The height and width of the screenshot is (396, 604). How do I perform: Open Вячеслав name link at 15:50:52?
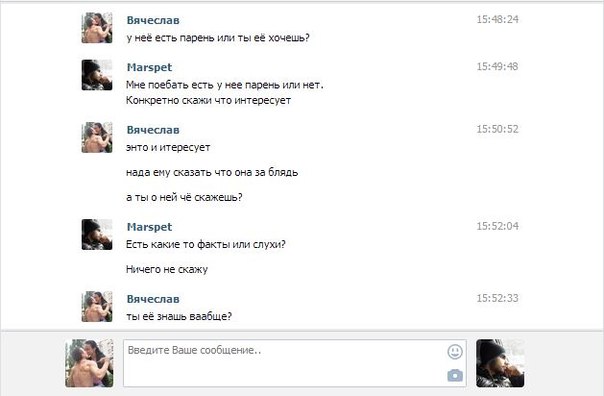pyautogui.click(x=153, y=130)
